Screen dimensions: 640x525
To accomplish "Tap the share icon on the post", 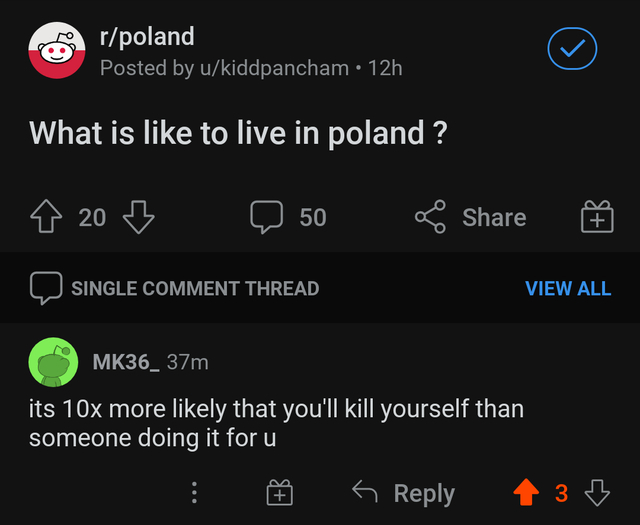I will click(430, 217).
